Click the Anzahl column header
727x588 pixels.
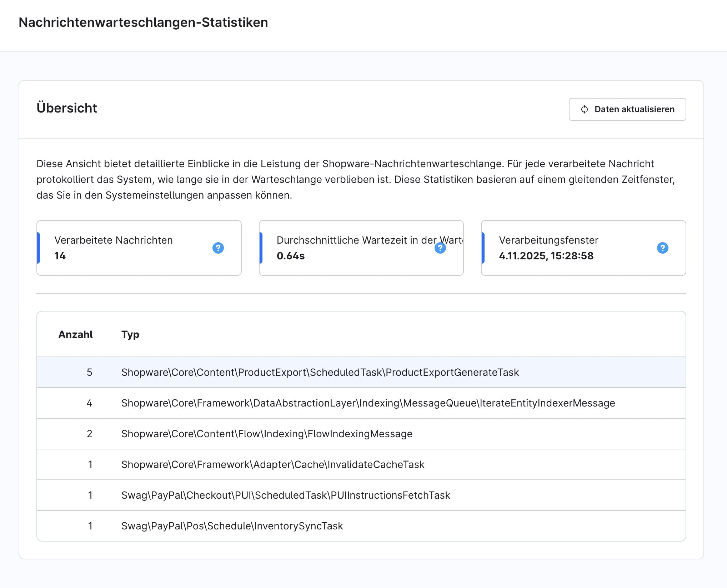[x=75, y=334]
